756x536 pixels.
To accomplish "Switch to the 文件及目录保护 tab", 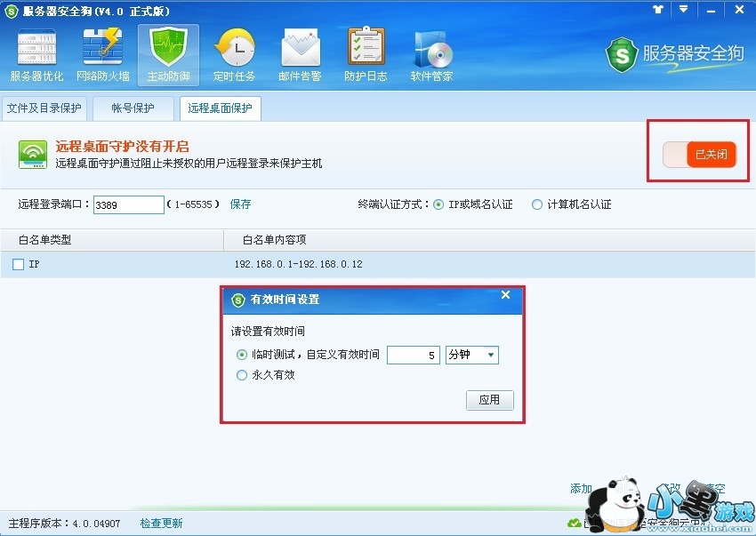I will coord(44,108).
